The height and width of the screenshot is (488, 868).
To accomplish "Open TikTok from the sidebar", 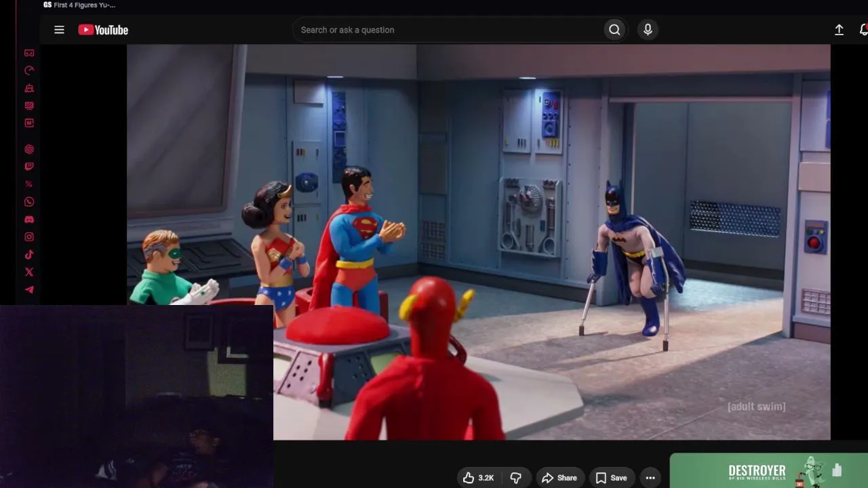I will (29, 255).
